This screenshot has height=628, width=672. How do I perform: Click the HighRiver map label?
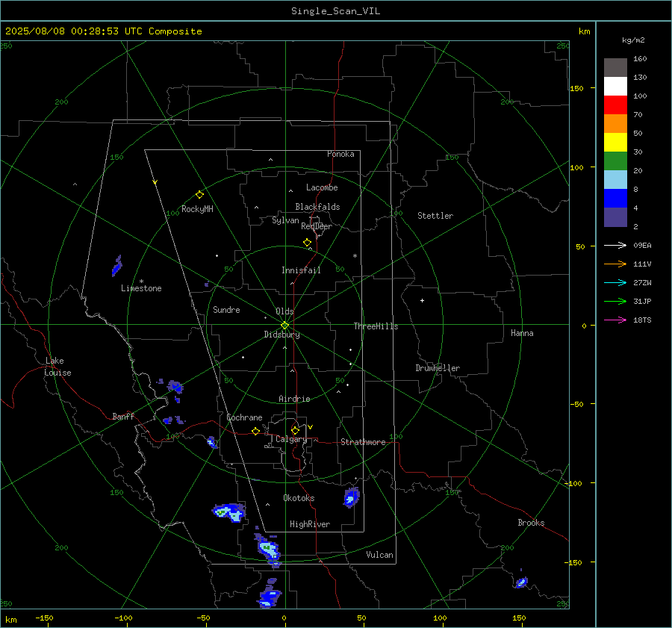click(310, 524)
